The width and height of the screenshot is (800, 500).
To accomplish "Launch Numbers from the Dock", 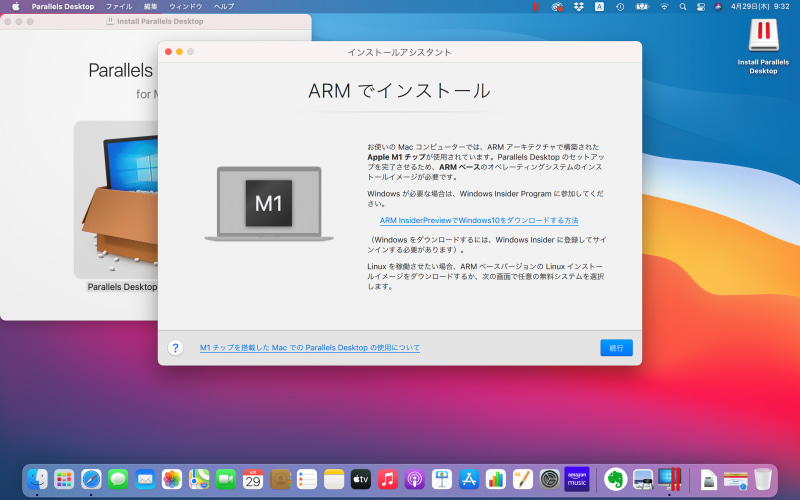I will tap(496, 479).
